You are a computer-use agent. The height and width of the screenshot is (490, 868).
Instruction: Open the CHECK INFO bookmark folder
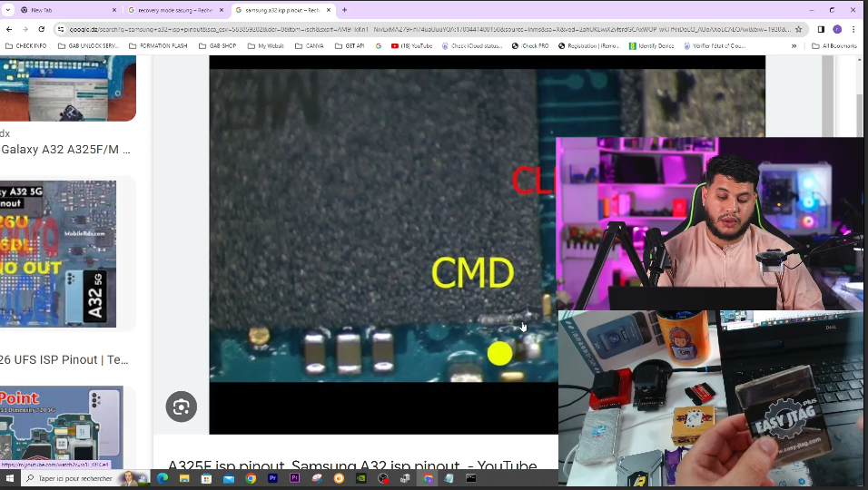click(26, 46)
